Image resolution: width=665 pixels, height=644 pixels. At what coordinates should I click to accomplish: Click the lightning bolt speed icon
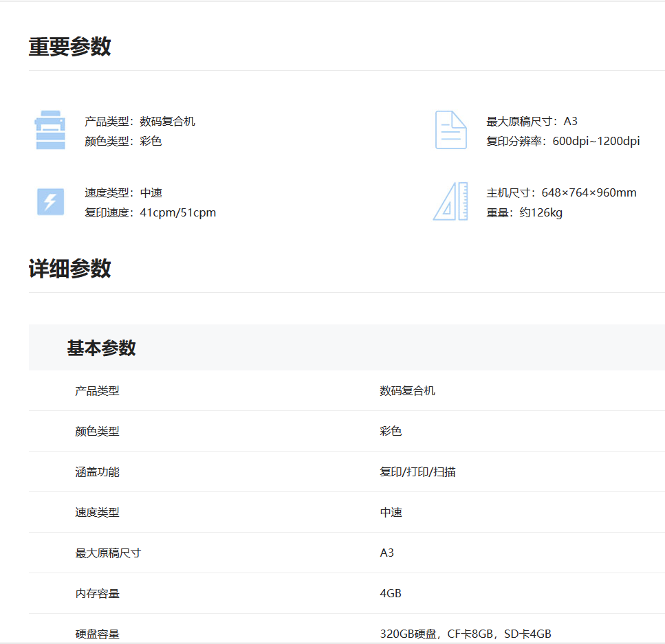(50, 202)
